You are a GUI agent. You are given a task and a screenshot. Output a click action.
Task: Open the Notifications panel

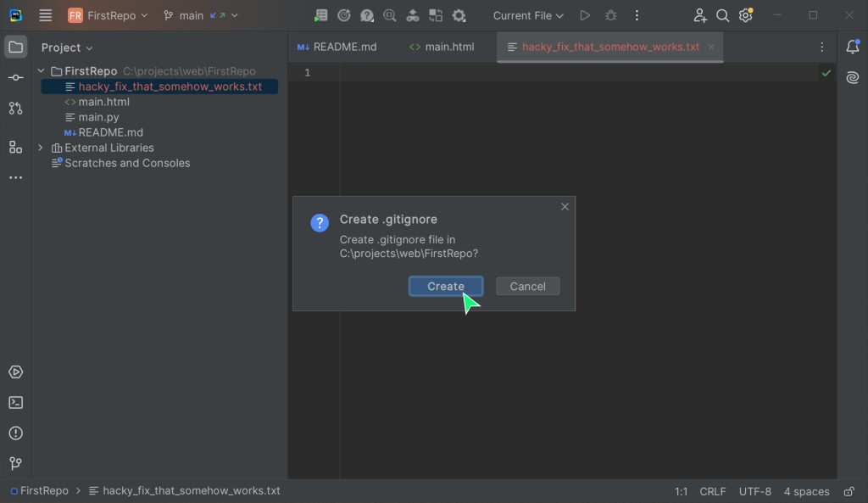coord(853,48)
